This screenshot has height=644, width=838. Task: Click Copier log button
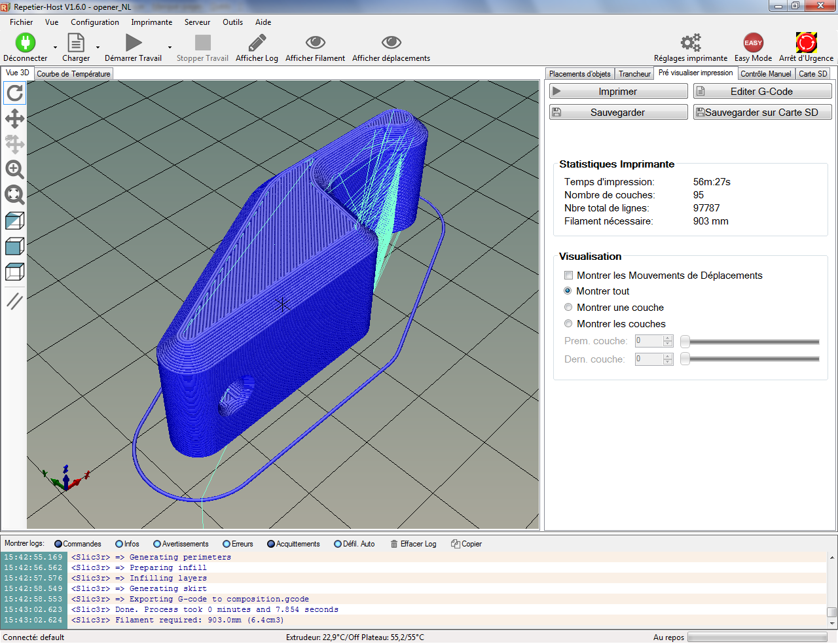tap(466, 544)
